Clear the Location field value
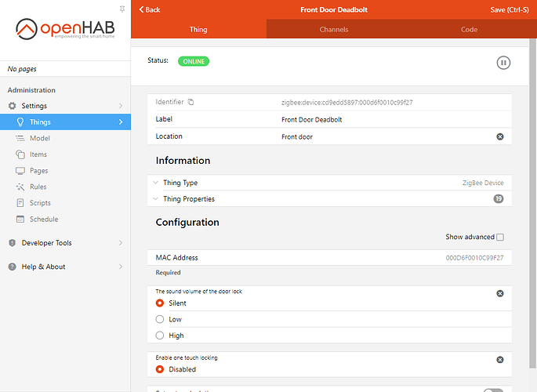This screenshot has width=537, height=392. click(499, 136)
